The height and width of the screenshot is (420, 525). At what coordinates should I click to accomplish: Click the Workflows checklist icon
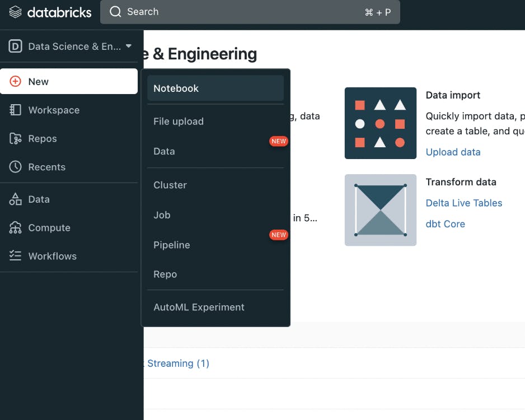coord(14,256)
